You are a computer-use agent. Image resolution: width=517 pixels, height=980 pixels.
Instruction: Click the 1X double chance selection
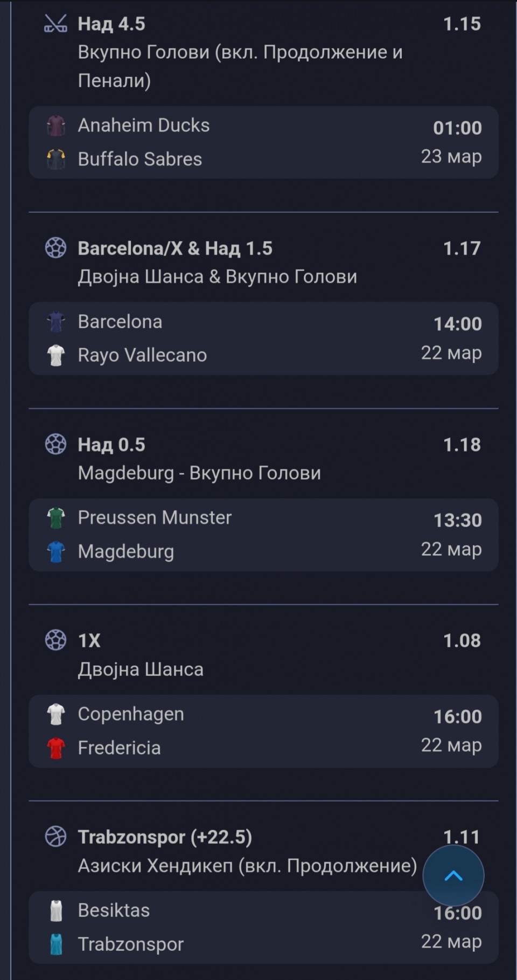(89, 640)
